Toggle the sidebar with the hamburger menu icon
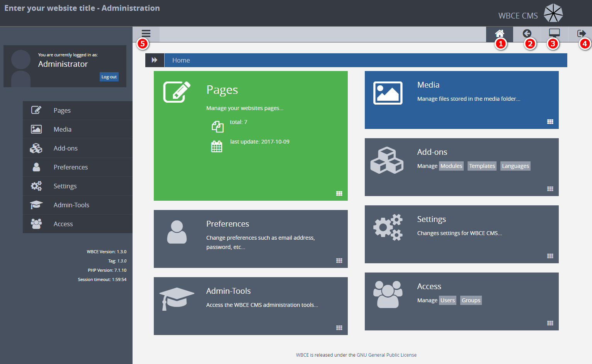Viewport: 592px width, 364px height. 146,34
